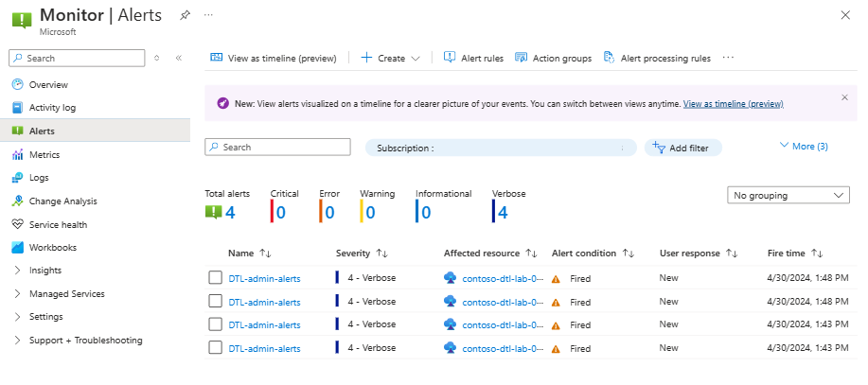Sort by Alert condition column

pos(593,254)
